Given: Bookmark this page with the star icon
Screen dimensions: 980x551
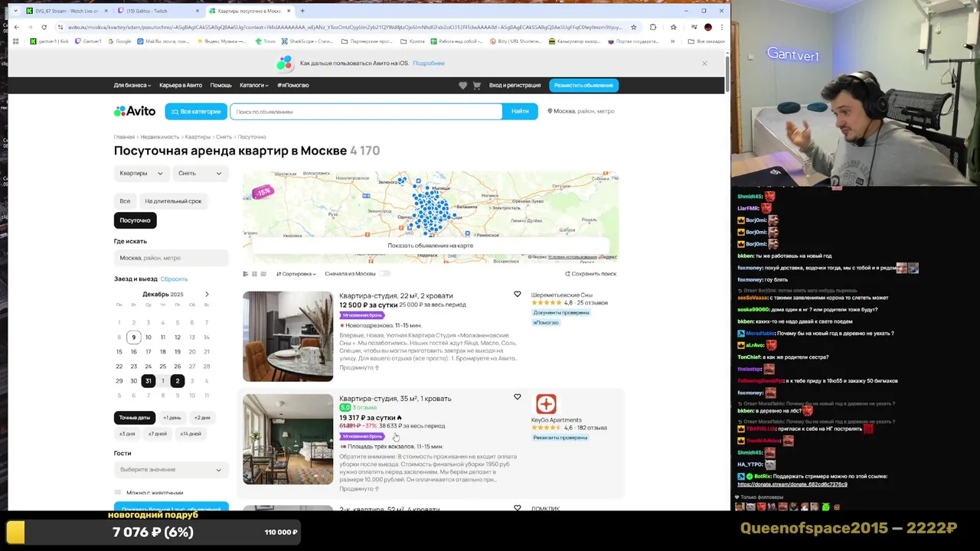Looking at the screenshot, I should point(633,27).
